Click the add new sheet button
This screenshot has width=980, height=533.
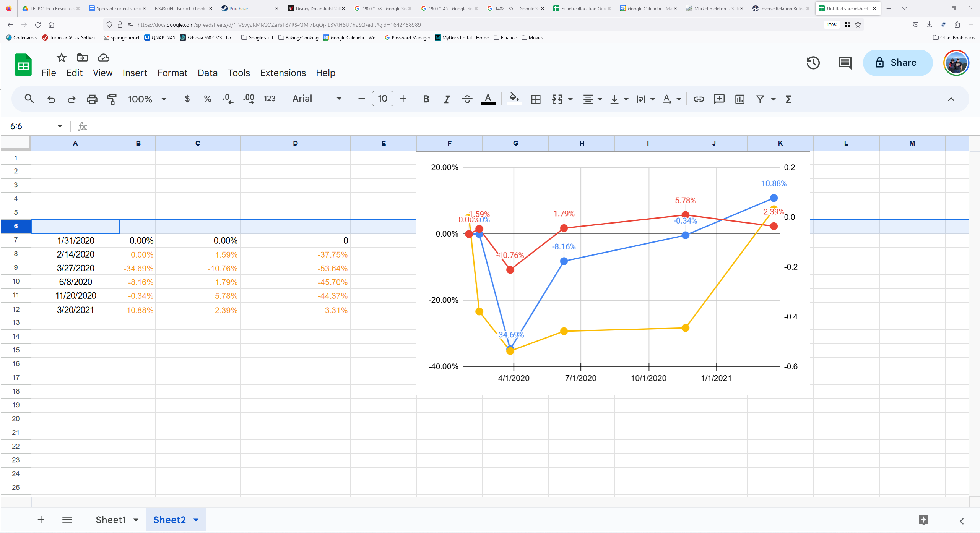coord(41,520)
